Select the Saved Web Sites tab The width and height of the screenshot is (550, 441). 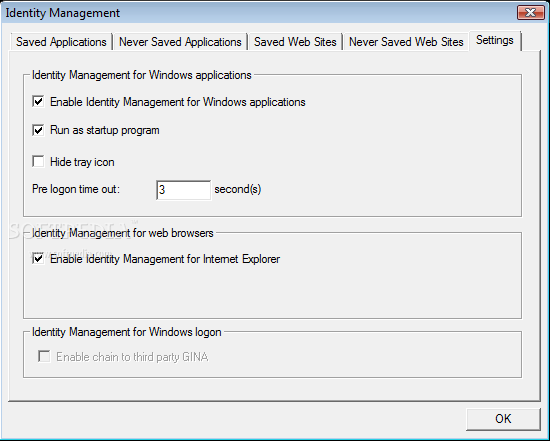click(x=295, y=42)
